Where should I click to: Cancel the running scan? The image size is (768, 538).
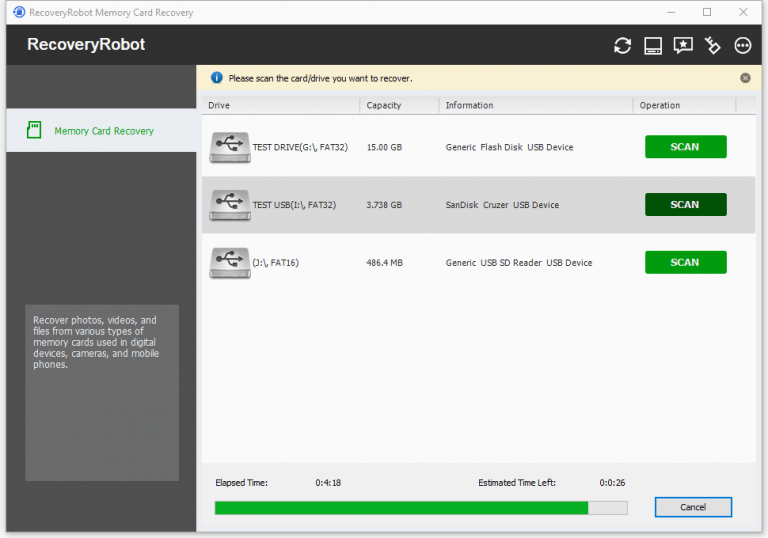coord(693,507)
